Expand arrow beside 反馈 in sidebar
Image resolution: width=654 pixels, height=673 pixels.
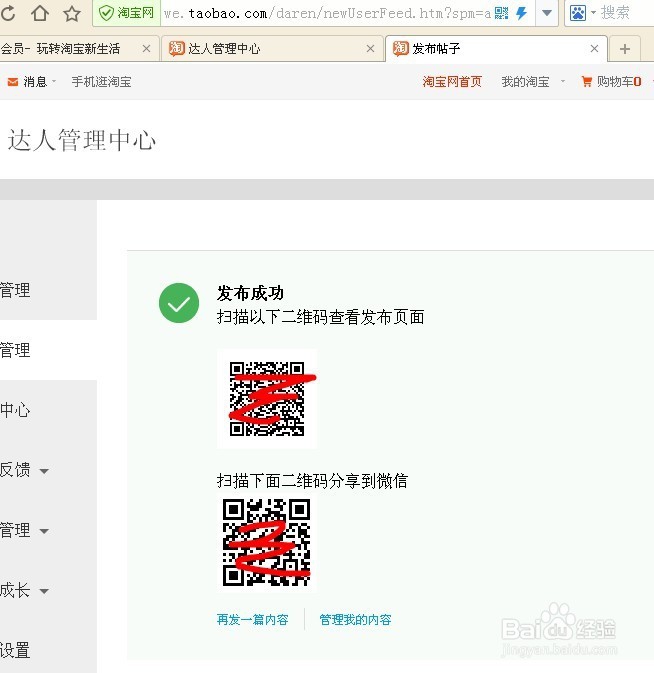(44, 471)
